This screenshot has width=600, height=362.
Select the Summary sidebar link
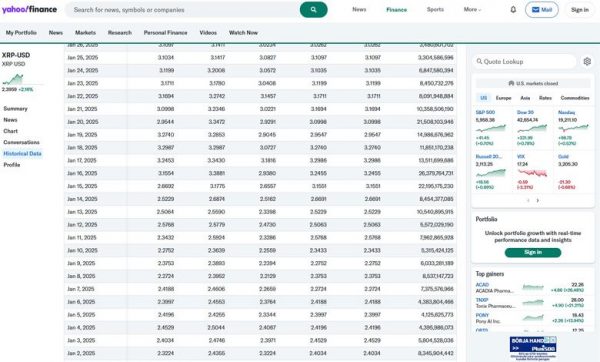pyautogui.click(x=15, y=109)
